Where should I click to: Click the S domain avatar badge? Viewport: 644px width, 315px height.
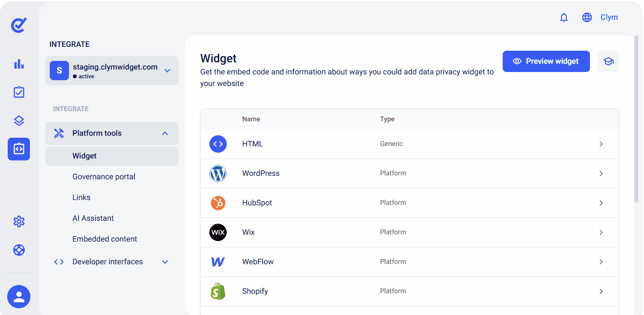59,71
